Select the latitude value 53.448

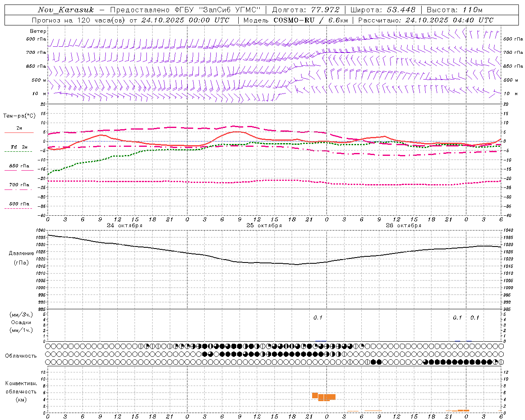coord(401,10)
